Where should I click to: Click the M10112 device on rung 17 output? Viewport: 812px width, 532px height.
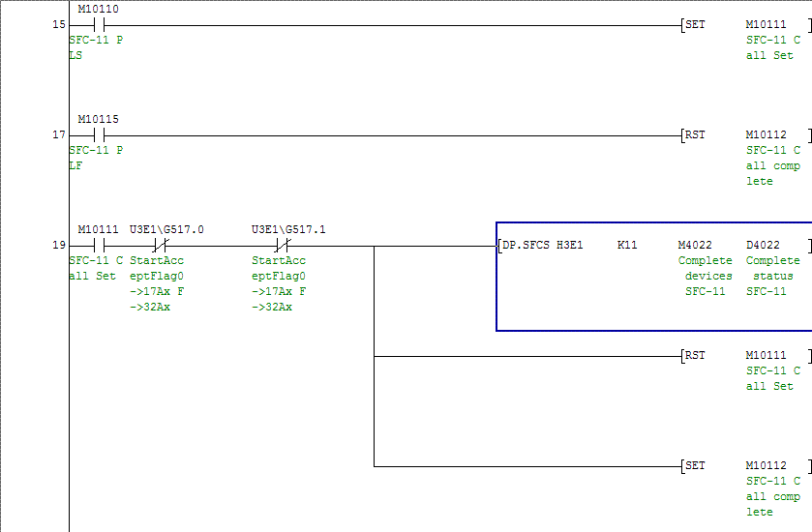coord(766,135)
